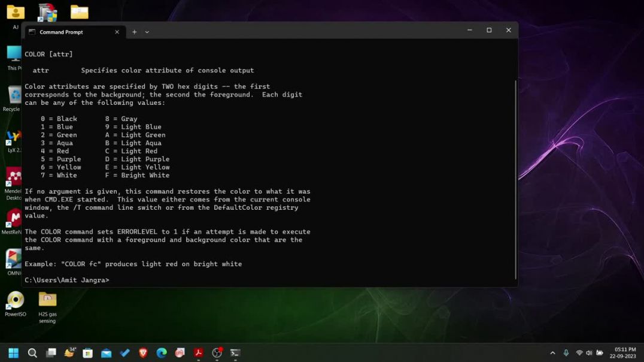Launch LyX from the desktop shortcut
The width and height of the screenshot is (644, 362).
[x=14, y=141]
